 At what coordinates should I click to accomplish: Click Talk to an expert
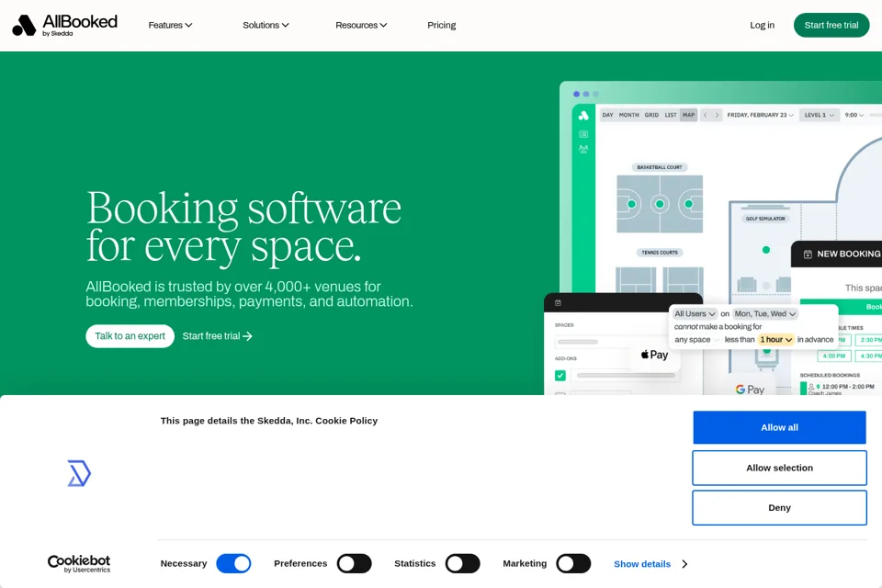tap(130, 336)
